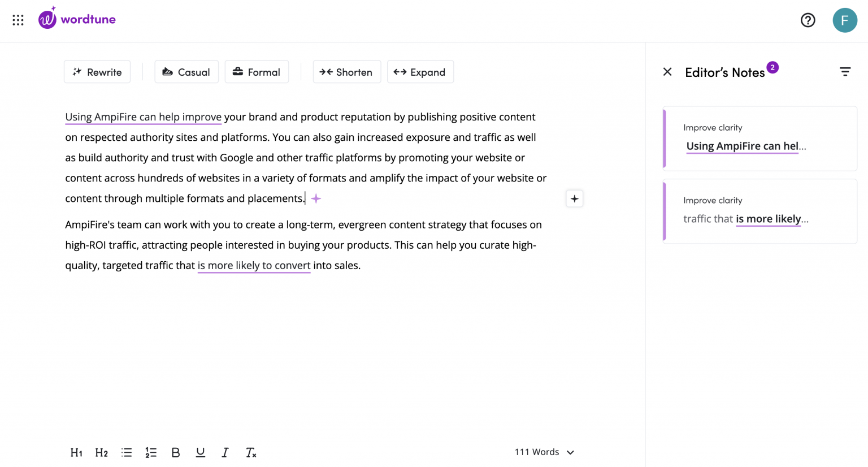Open the 111 Words count dropdown
The height and width of the screenshot is (467, 868).
tap(543, 452)
